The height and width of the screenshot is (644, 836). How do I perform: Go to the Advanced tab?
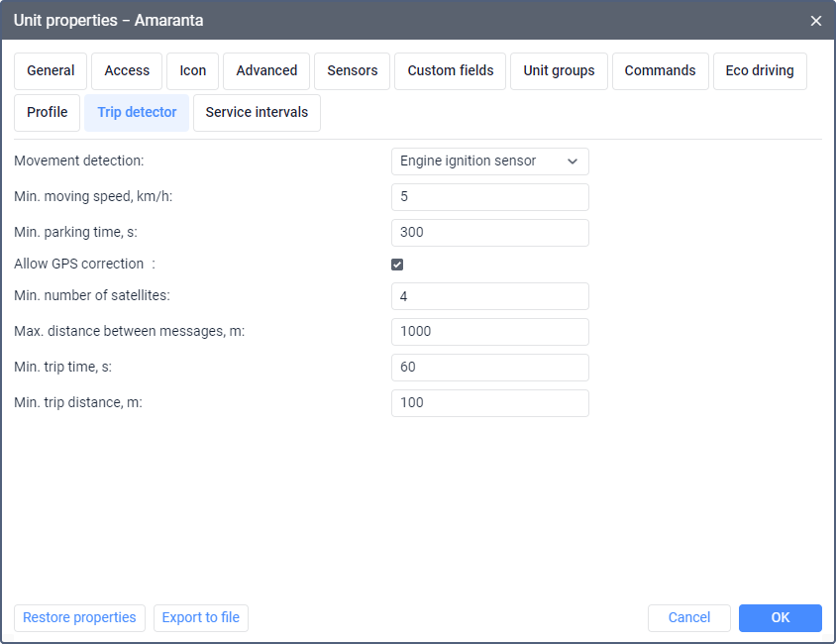(266, 71)
